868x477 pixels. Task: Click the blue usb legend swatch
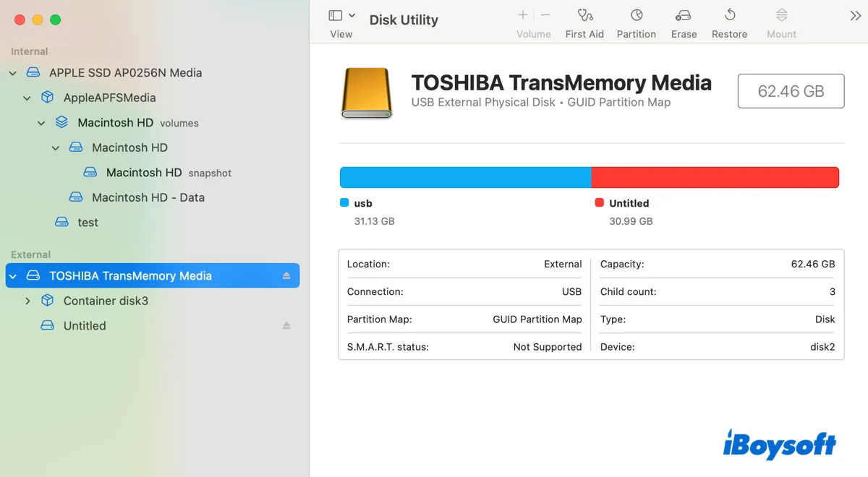344,203
